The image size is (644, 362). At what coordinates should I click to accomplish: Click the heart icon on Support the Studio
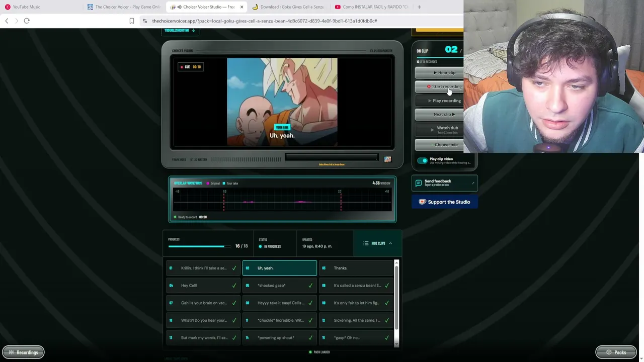pyautogui.click(x=423, y=202)
